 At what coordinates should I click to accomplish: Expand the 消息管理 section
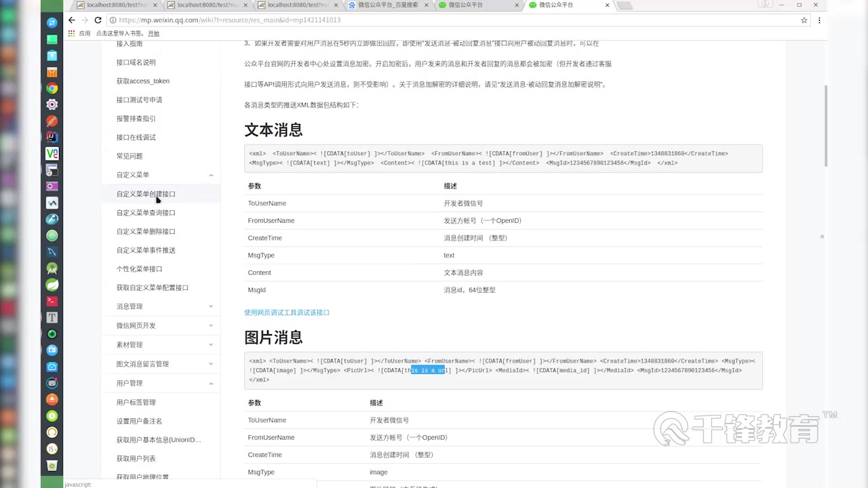[x=211, y=306]
